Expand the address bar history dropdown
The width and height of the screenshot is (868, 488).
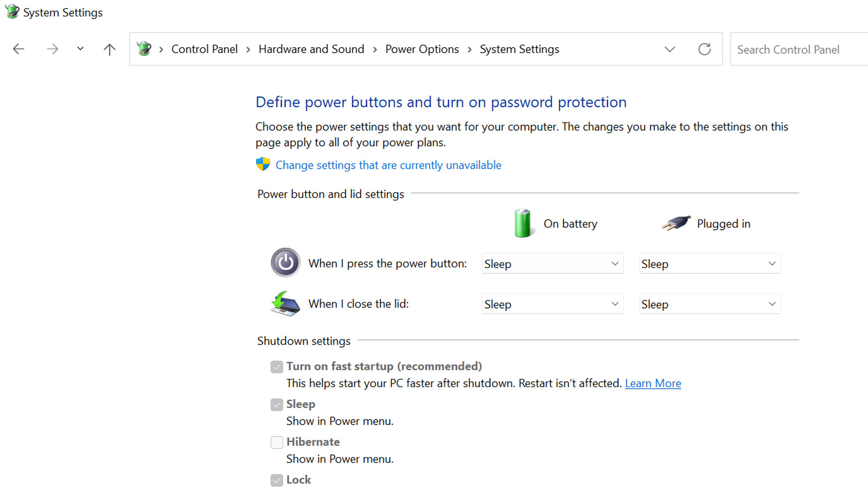pyautogui.click(x=670, y=49)
